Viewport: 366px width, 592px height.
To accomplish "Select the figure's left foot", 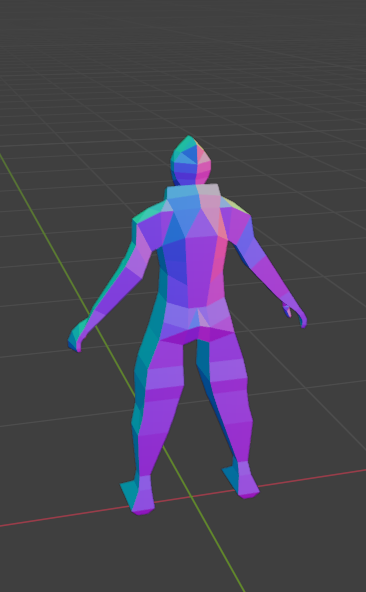I will 138,495.
